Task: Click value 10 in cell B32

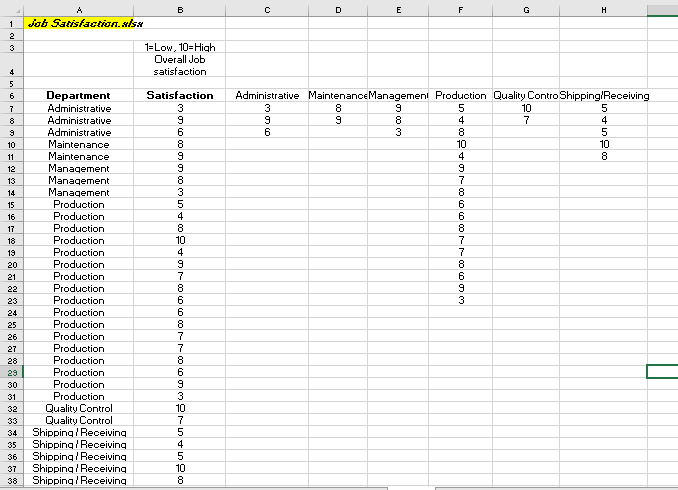Action: pyautogui.click(x=180, y=408)
